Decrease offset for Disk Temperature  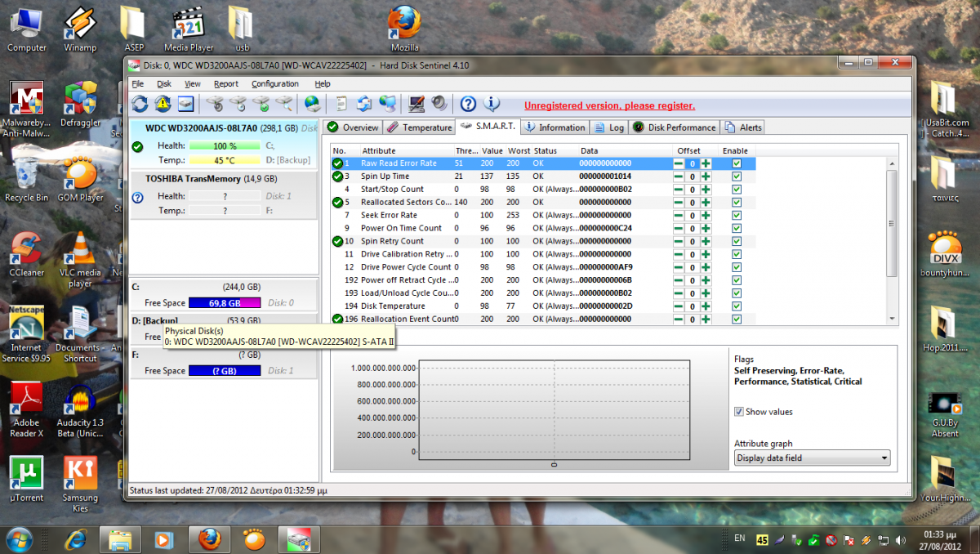point(679,306)
